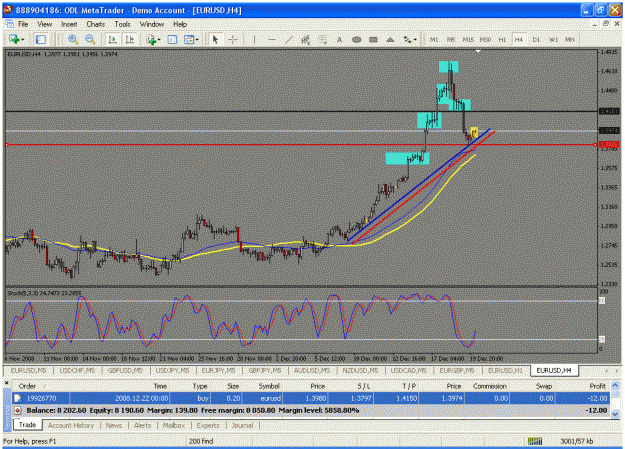625x449 pixels.
Task: Select order row 19926770
Action: click(311, 398)
